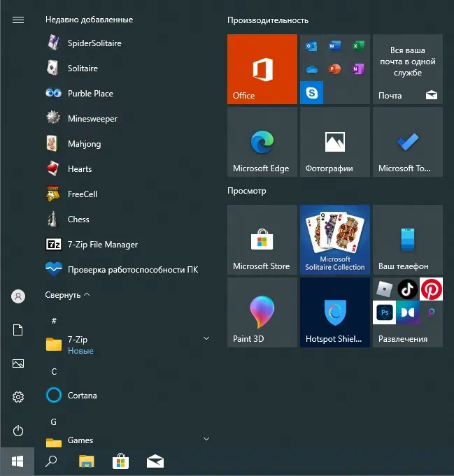Viewport: 454px width, 476px height.
Task: Open File Explorer on the taskbar
Action: (x=87, y=461)
